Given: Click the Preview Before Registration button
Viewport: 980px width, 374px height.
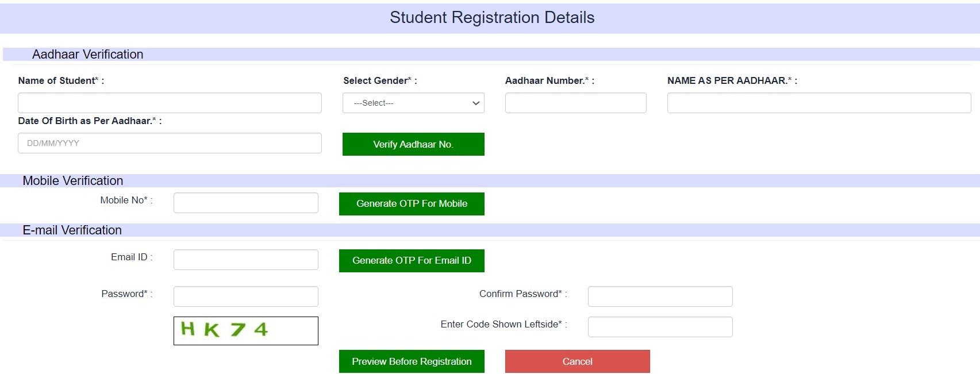Looking at the screenshot, I should point(411,361).
